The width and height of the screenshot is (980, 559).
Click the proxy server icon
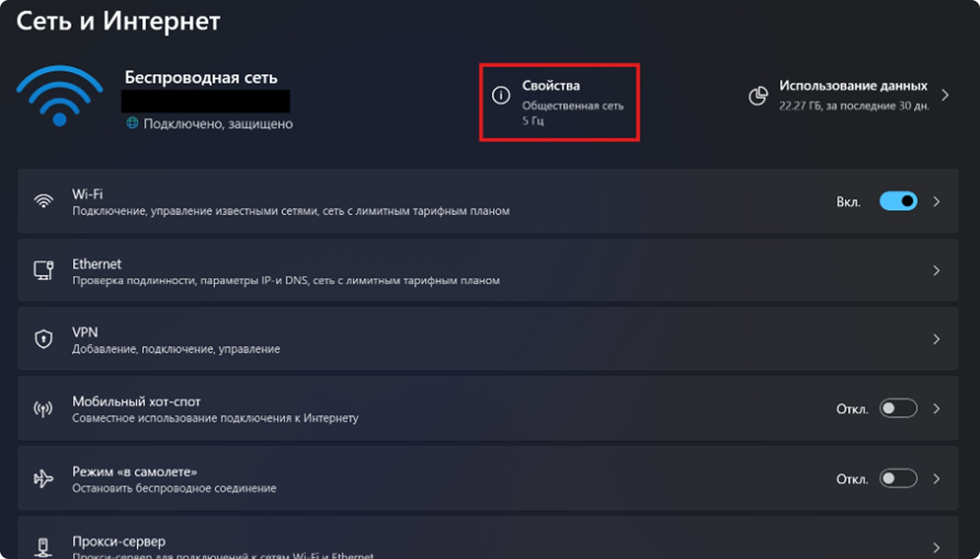(x=43, y=546)
